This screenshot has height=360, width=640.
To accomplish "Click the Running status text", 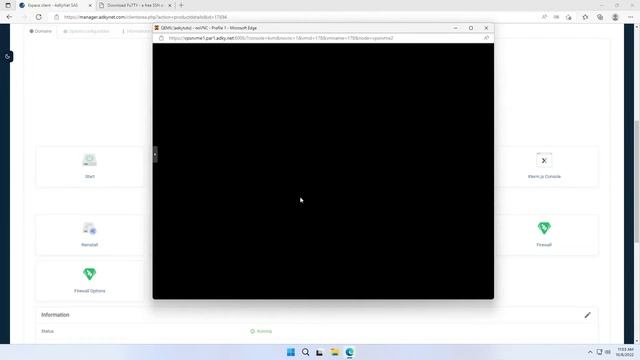I will coord(264,331).
